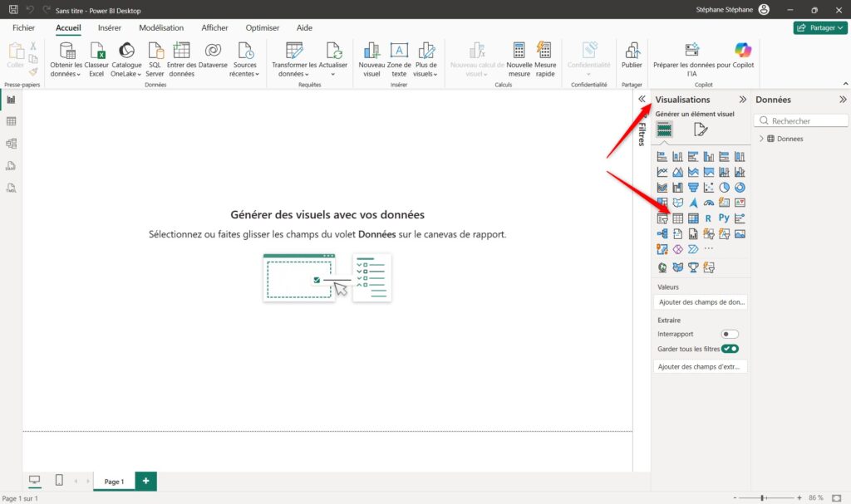Open the Fichier menu
Screen dimensions: 851x504
pyautogui.click(x=23, y=27)
